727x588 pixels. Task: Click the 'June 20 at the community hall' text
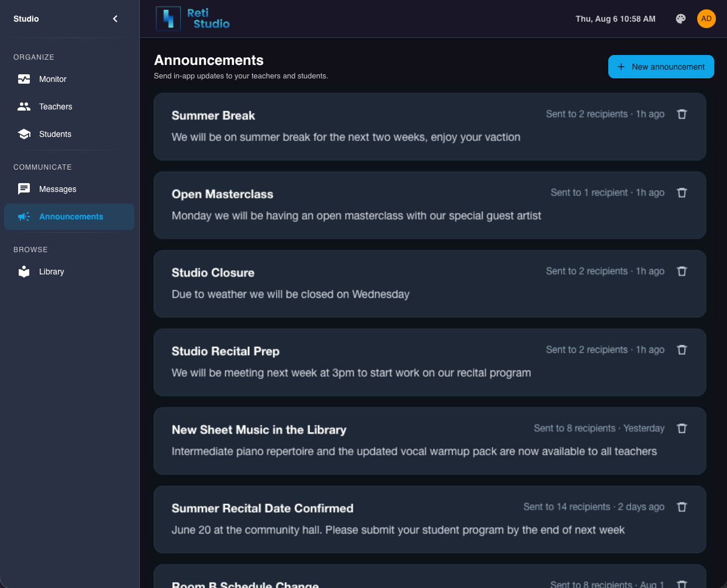tap(398, 530)
